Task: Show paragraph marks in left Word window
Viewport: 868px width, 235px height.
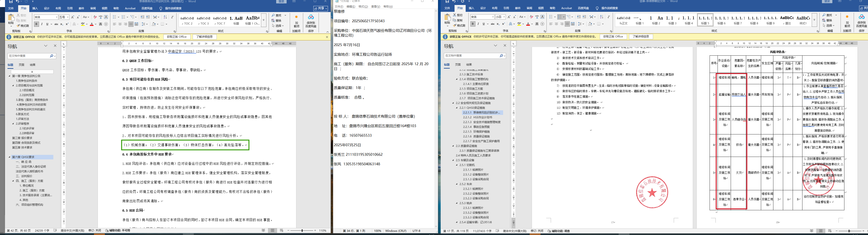Action: click(172, 17)
